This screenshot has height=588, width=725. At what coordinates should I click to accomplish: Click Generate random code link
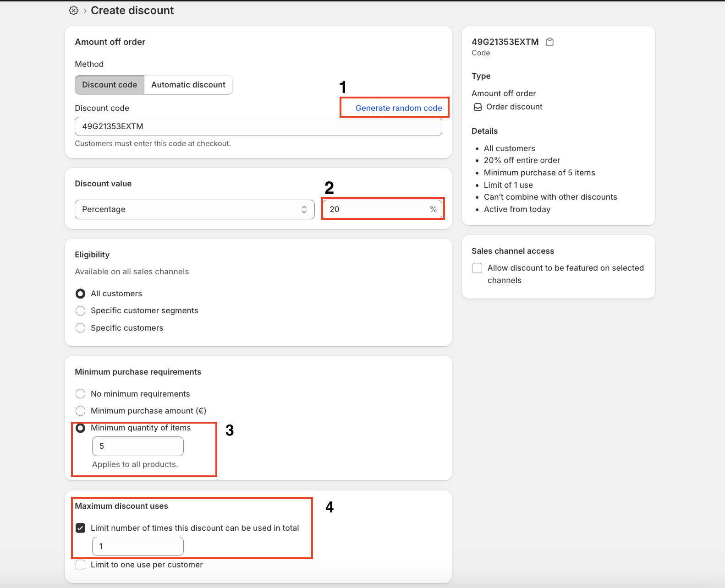point(398,108)
